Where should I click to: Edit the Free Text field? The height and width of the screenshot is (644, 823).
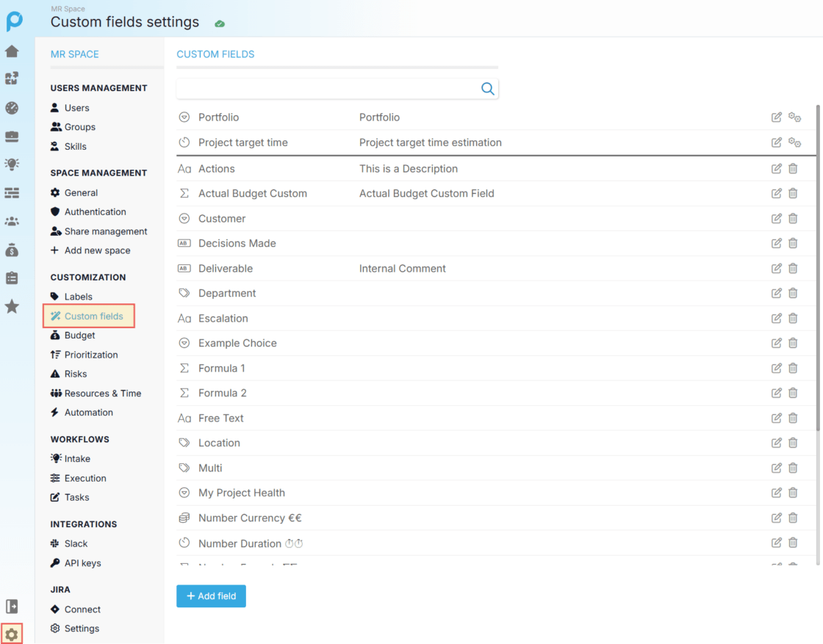click(776, 417)
